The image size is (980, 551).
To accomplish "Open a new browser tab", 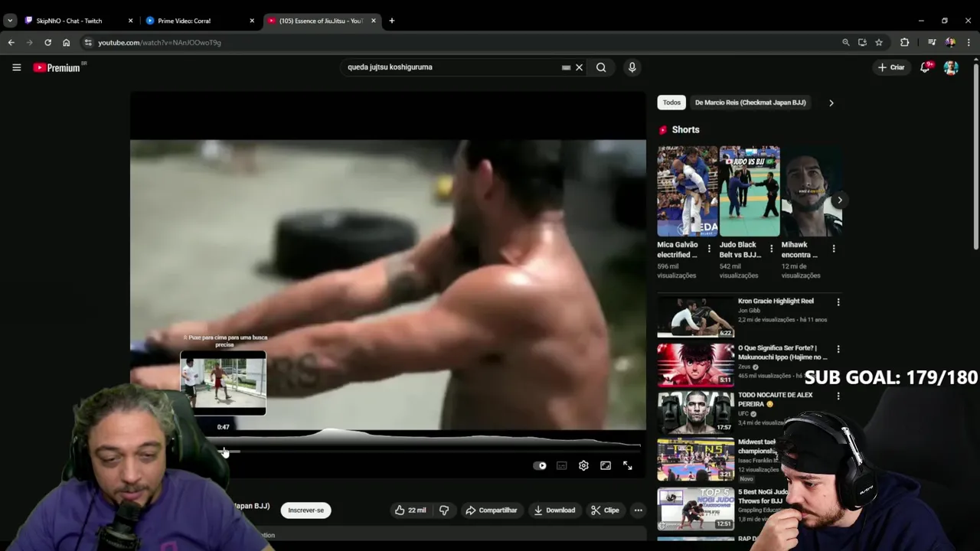I will click(391, 21).
